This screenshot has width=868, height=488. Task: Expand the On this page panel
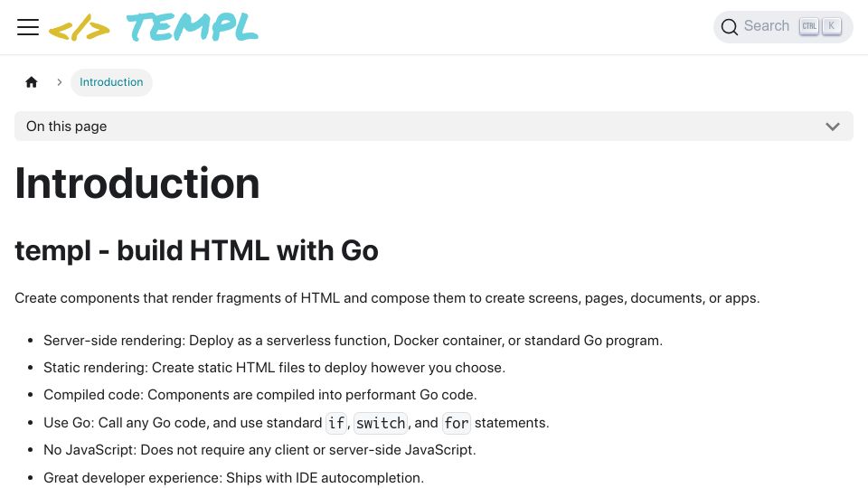[434, 127]
